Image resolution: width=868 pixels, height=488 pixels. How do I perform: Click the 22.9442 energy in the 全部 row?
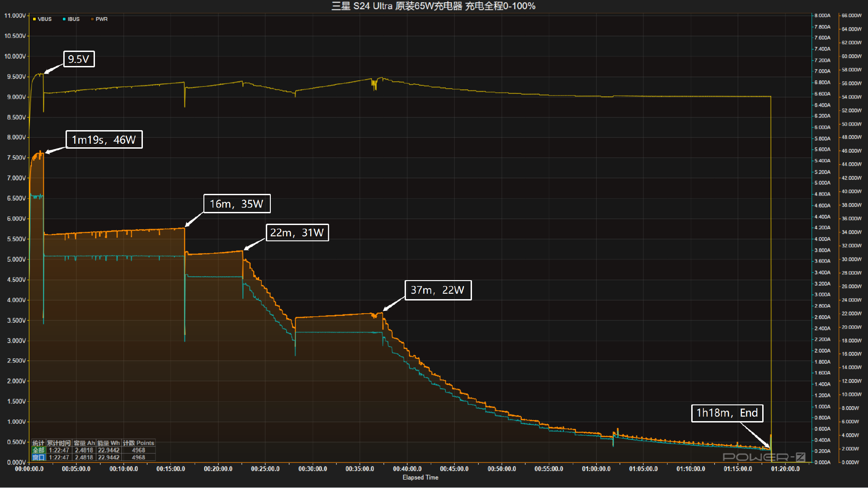coord(108,450)
